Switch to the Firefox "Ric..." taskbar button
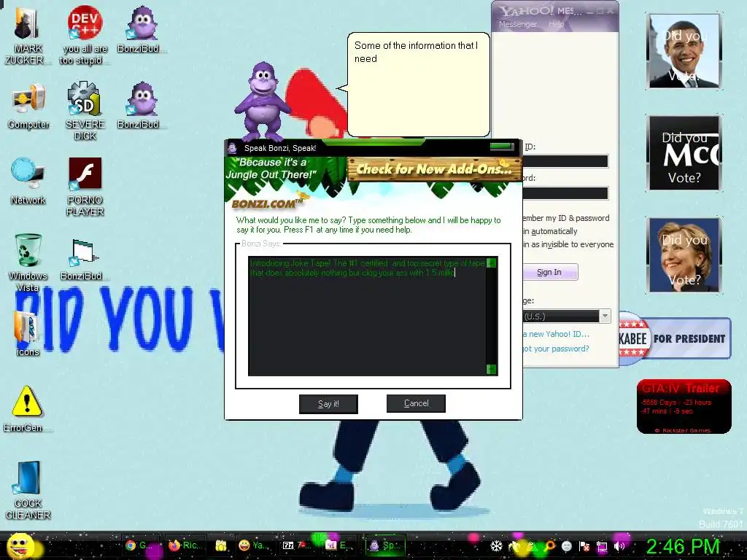This screenshot has height=560, width=747. tap(185, 545)
